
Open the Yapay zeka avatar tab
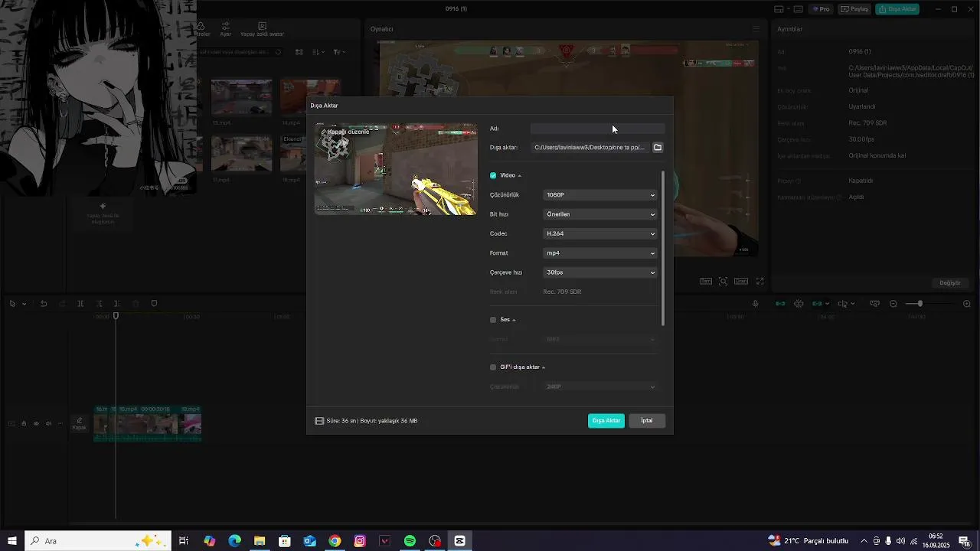[262, 30]
